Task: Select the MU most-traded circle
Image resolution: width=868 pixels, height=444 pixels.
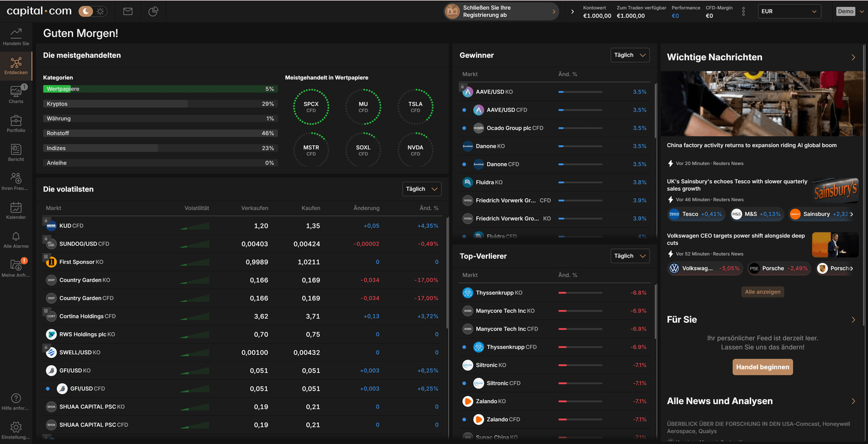Action: click(x=363, y=107)
